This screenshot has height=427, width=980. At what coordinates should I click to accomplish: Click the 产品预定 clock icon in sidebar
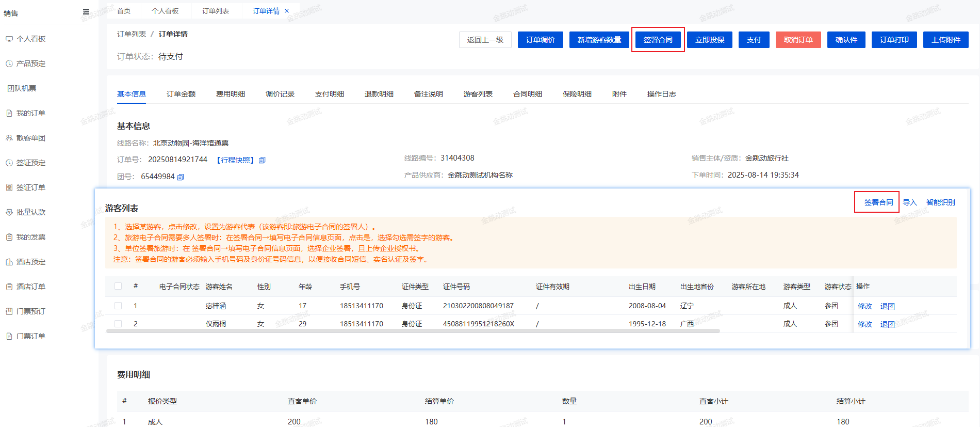pyautogui.click(x=9, y=64)
